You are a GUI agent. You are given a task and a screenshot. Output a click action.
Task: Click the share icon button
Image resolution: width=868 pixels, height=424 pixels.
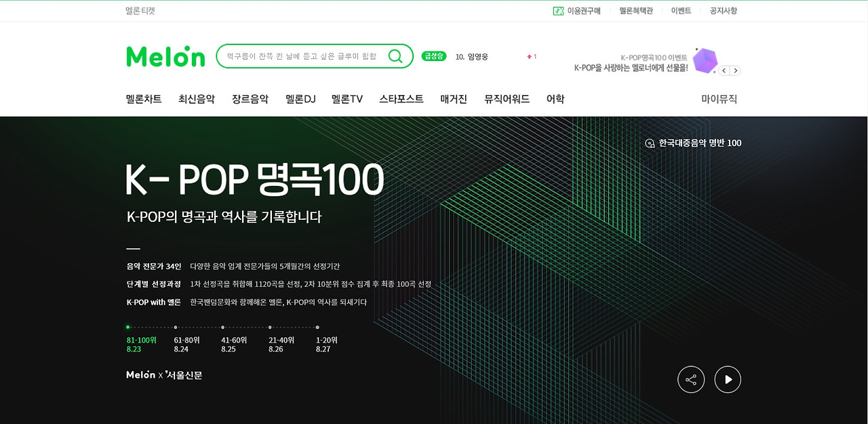691,379
